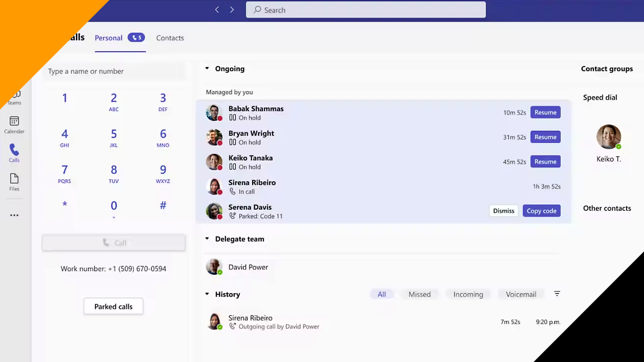Resume the call with Babak Shammas
The image size is (644, 362).
pyautogui.click(x=545, y=113)
